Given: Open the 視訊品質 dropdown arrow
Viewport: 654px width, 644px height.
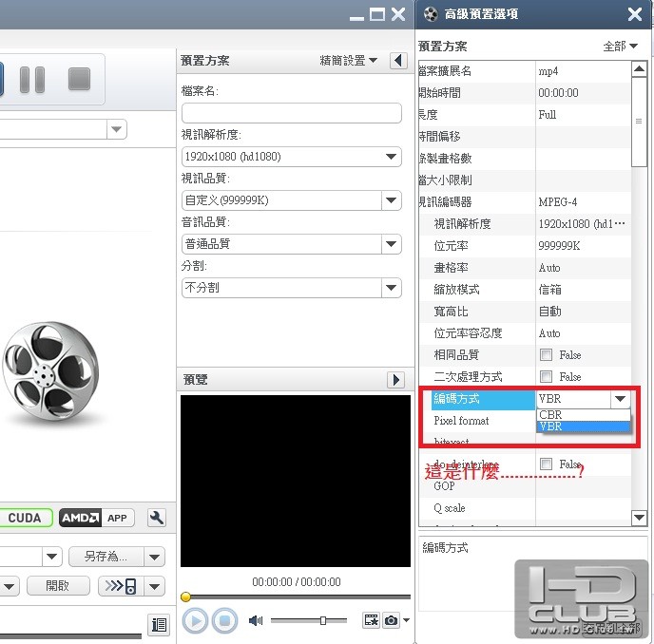Looking at the screenshot, I should coord(392,200).
